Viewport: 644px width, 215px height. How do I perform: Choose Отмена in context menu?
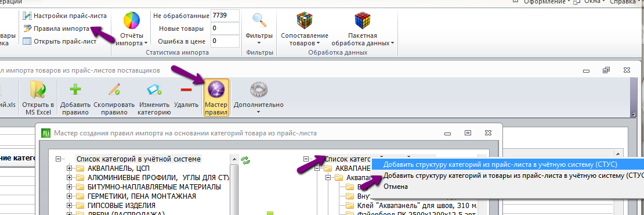(396, 187)
